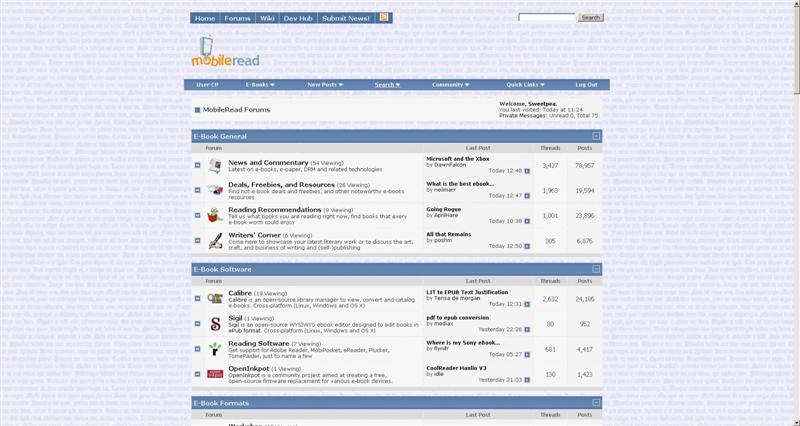
Task: Open the Search dropdown in the navbar
Action: coord(387,85)
